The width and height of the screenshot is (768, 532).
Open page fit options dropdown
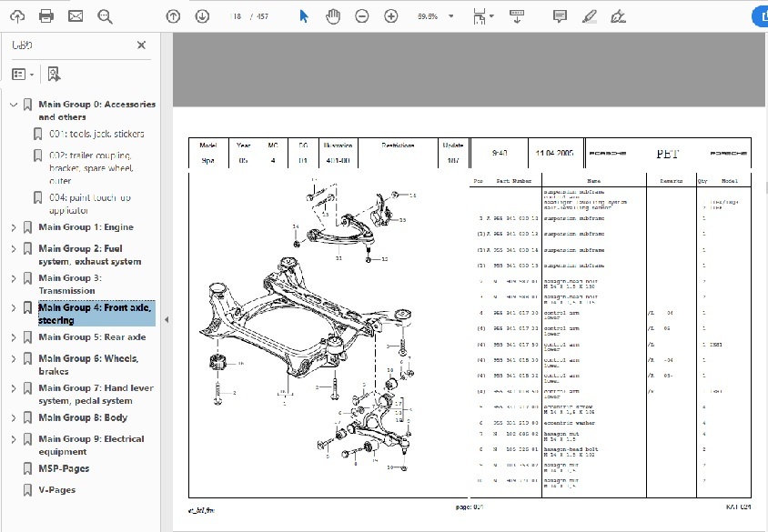coord(483,16)
